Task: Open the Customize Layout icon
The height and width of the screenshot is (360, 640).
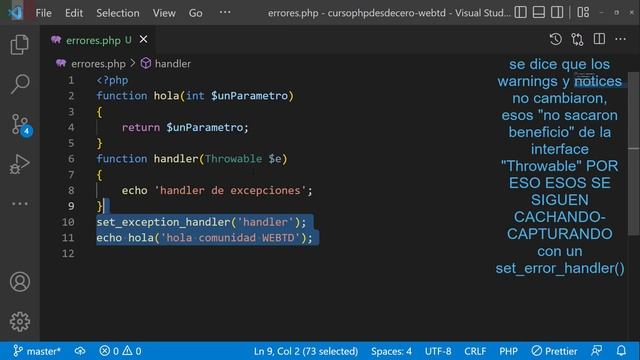Action: pos(583,12)
